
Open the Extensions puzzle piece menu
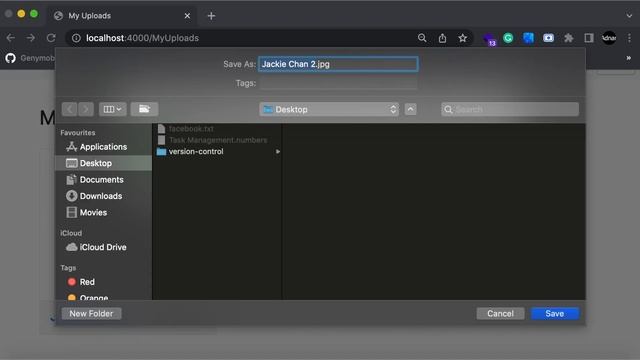pos(569,38)
